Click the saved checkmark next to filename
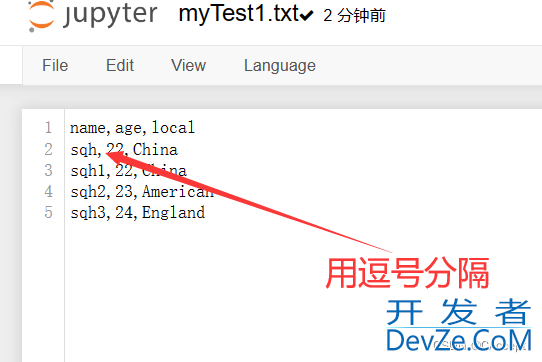 307,16
